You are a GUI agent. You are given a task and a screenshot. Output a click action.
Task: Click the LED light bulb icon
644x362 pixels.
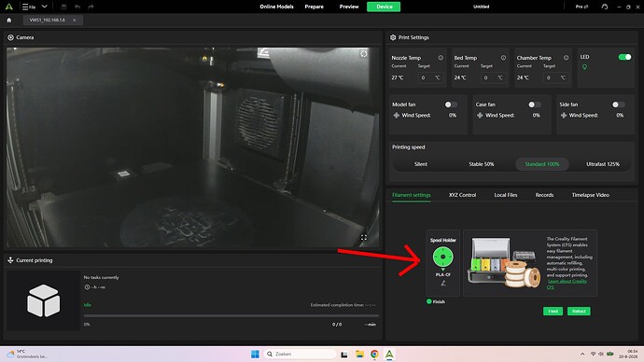(x=584, y=67)
